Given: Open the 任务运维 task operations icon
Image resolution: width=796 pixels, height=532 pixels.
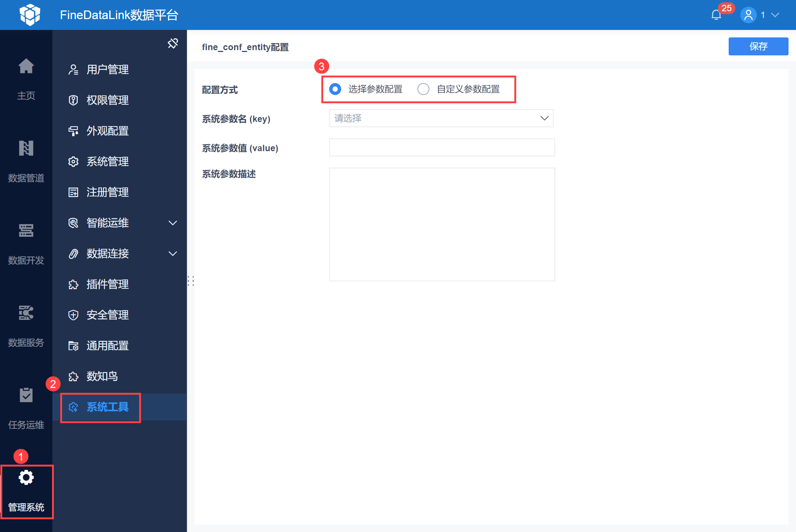Looking at the screenshot, I should 26,395.
